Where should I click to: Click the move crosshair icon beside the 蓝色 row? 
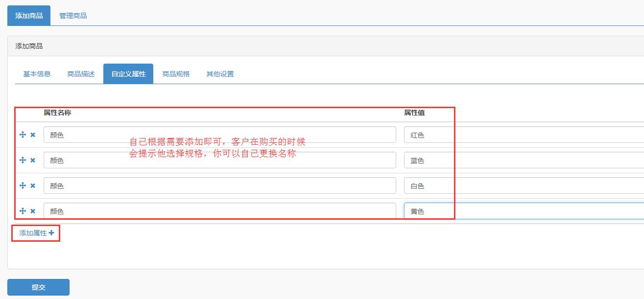(24, 160)
